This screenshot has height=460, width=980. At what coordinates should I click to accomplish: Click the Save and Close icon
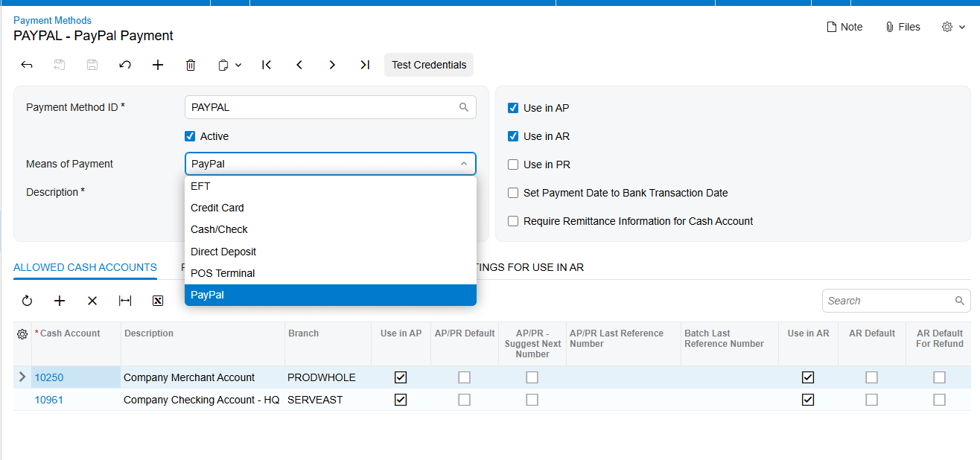[x=60, y=65]
